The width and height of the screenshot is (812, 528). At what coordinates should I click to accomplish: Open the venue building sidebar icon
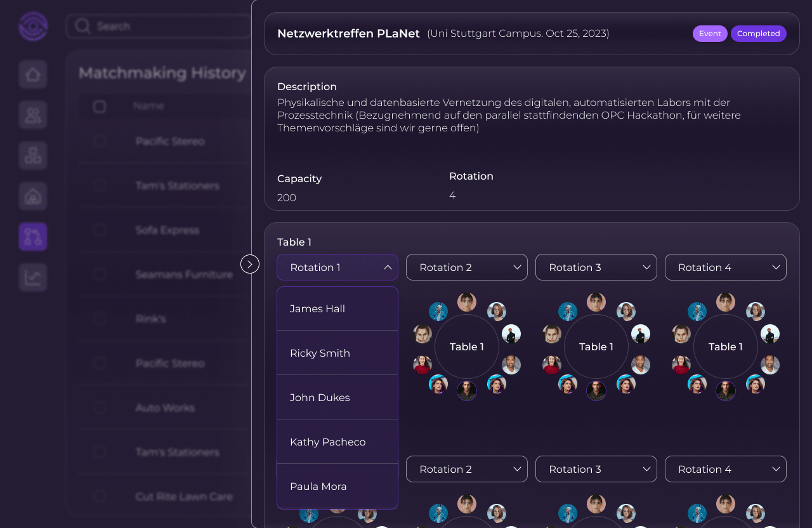33,196
